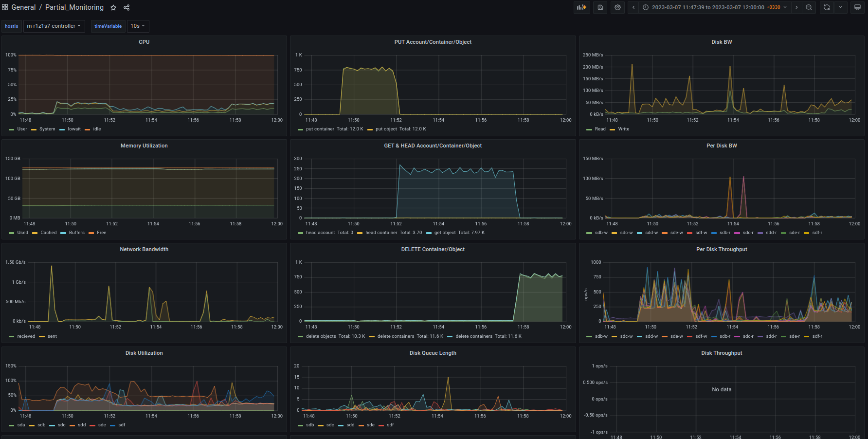Open the 10s timeVariable dropdown
The width and height of the screenshot is (868, 439).
(x=138, y=26)
